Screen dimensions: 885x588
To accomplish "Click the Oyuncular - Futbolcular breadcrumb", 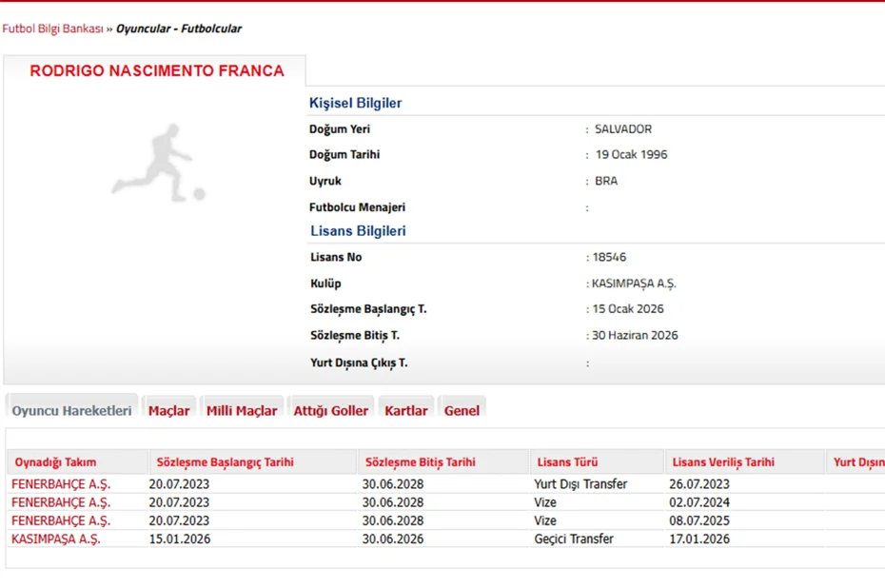I will [x=179, y=29].
